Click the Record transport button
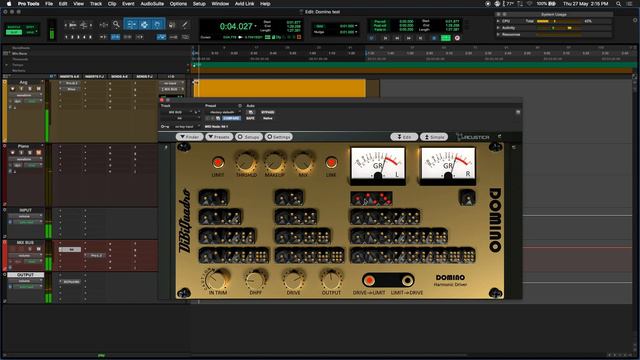 [457, 38]
